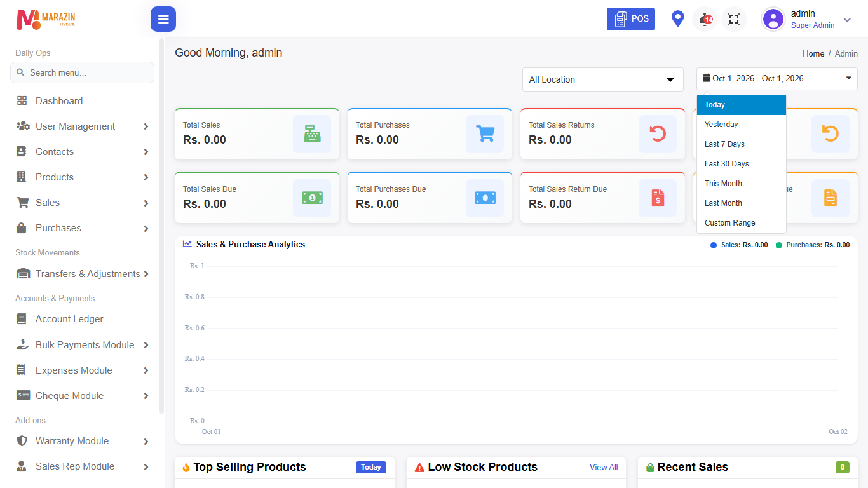Expand the Products submenu
This screenshot has height=488, width=868.
point(83,177)
